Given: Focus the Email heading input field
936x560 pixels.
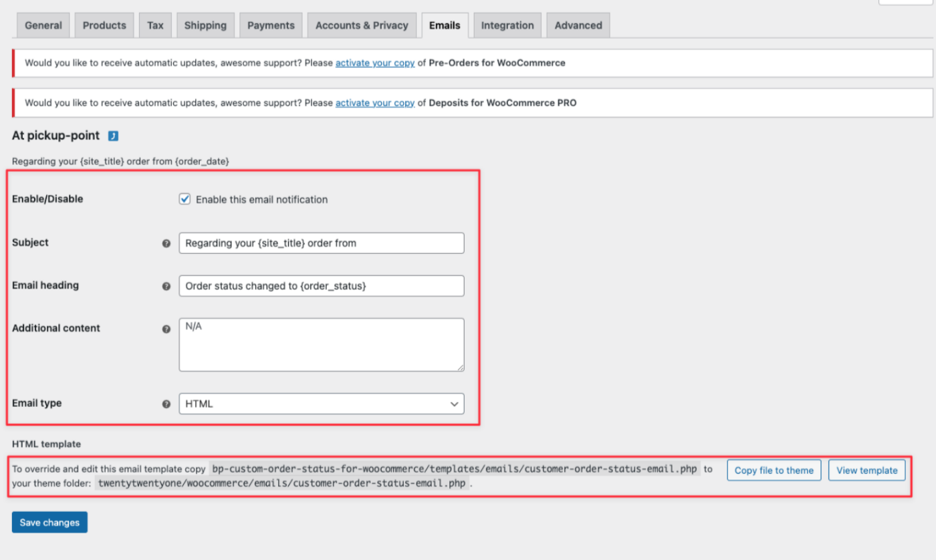Looking at the screenshot, I should click(x=321, y=286).
